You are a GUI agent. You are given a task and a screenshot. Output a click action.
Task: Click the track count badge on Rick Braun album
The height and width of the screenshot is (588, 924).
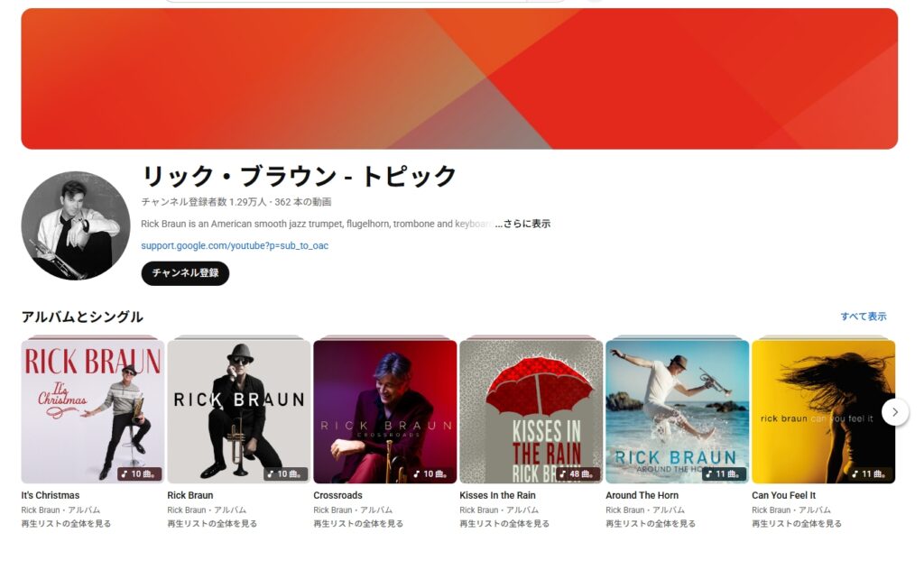click(285, 473)
